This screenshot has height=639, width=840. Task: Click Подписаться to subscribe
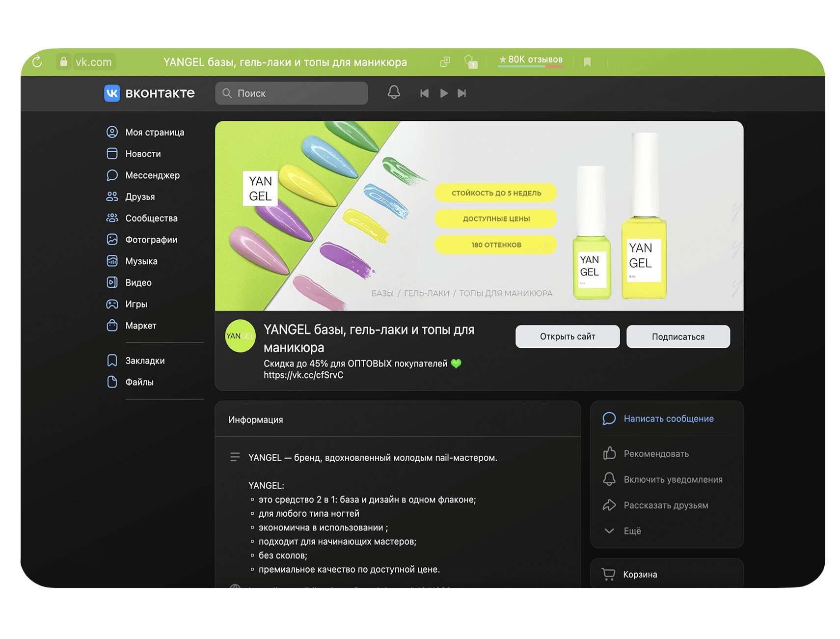click(x=678, y=336)
